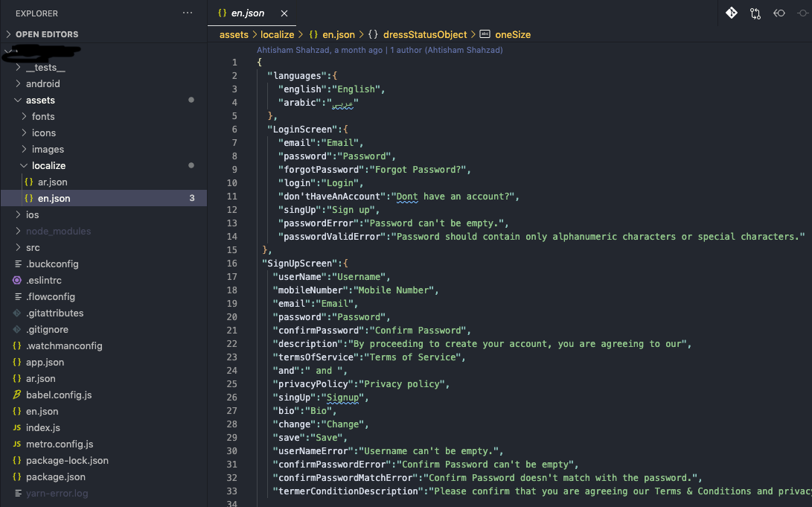Screen dimensions: 812x507
Task: Click the commit graph icon top right
Action: click(x=802, y=13)
